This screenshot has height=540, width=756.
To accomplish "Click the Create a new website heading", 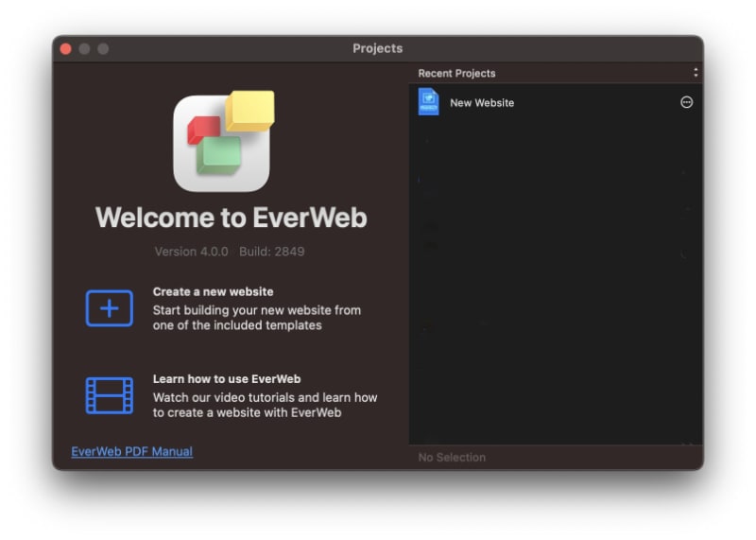I will [214, 291].
